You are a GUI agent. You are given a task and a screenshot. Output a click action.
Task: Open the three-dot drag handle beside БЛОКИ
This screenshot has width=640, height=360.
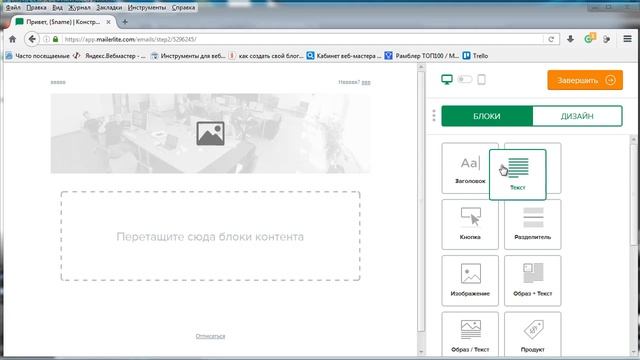(434, 116)
